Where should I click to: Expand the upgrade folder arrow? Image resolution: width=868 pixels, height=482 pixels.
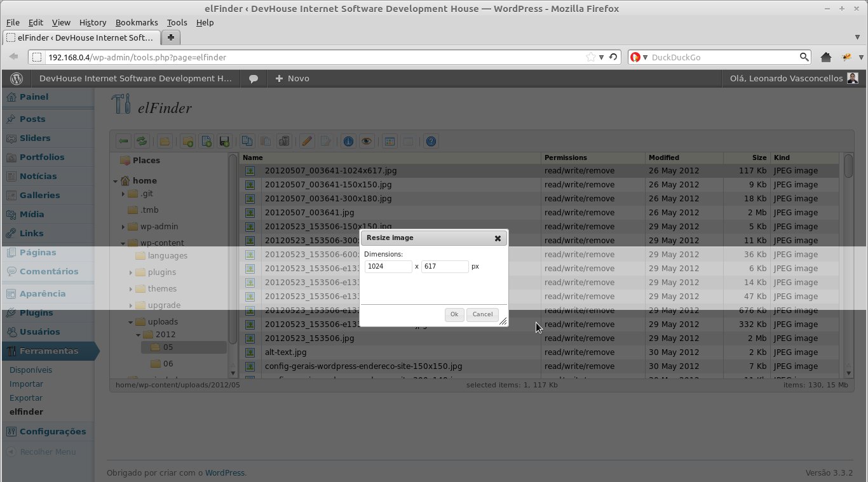(x=131, y=305)
